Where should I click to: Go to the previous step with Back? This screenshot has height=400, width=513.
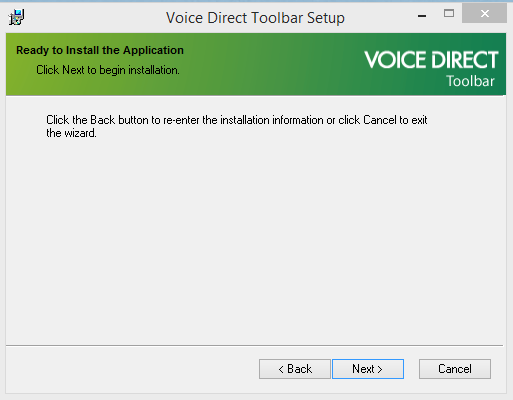click(x=295, y=369)
